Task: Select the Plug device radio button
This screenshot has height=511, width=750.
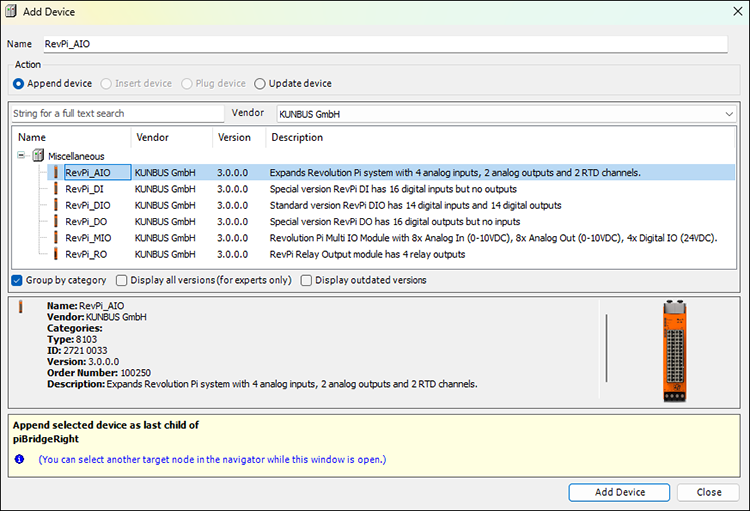Action: 187,84
